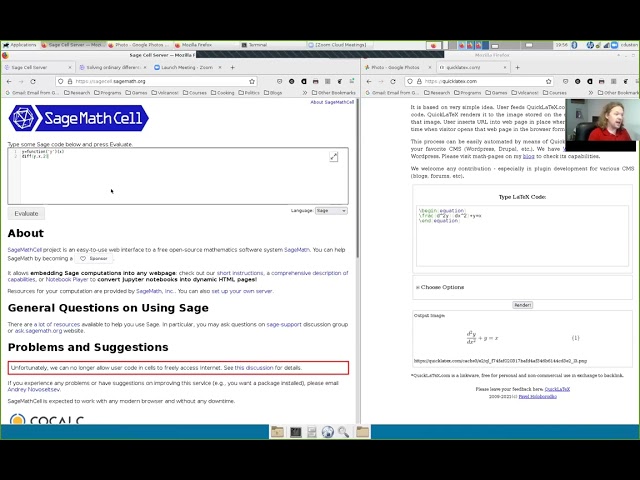This screenshot has width=640, height=480.
Task: Open the terminal icon in bottom dock
Action: [x=296, y=432]
